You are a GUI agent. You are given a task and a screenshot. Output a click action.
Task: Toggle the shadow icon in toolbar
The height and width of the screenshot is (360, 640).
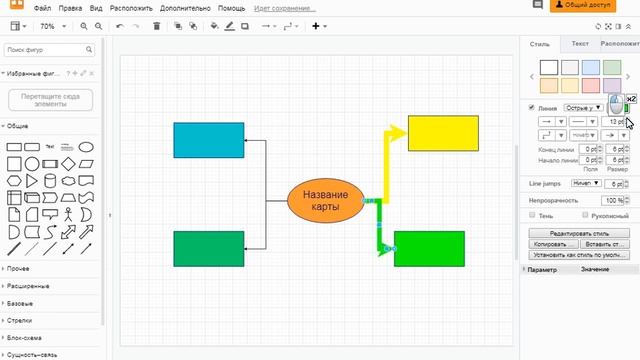coord(245,26)
